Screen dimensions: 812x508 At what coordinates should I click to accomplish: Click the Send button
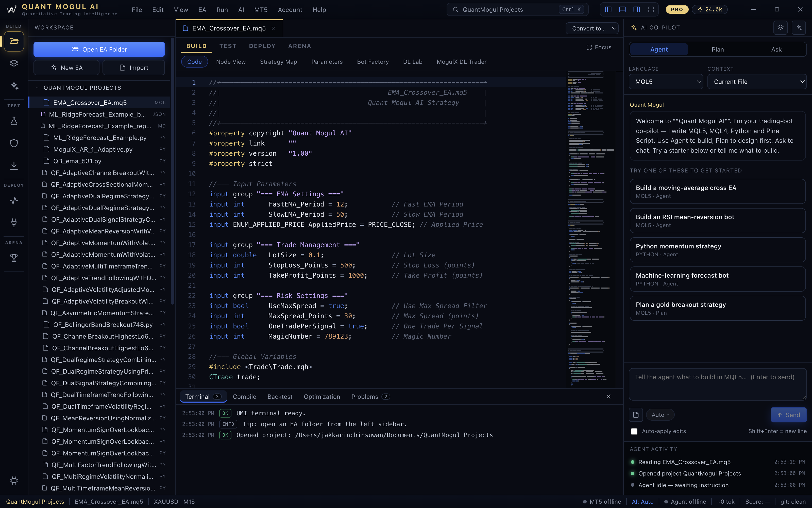tap(788, 415)
